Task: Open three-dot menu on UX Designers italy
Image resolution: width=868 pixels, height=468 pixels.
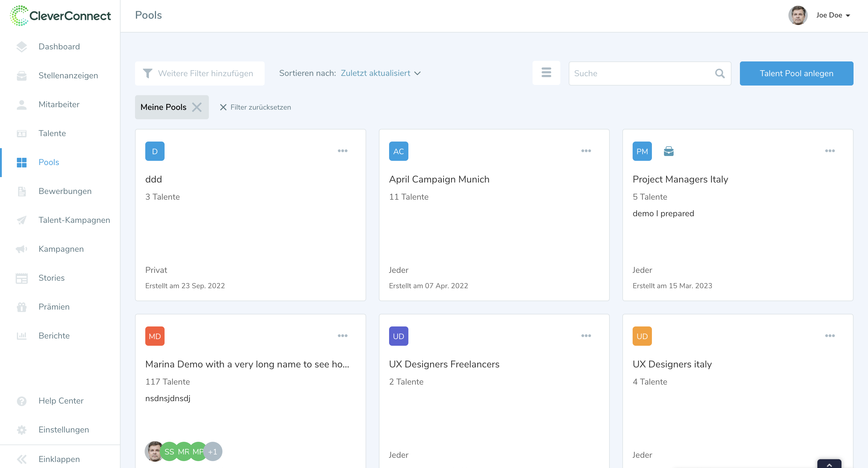Action: click(x=830, y=336)
